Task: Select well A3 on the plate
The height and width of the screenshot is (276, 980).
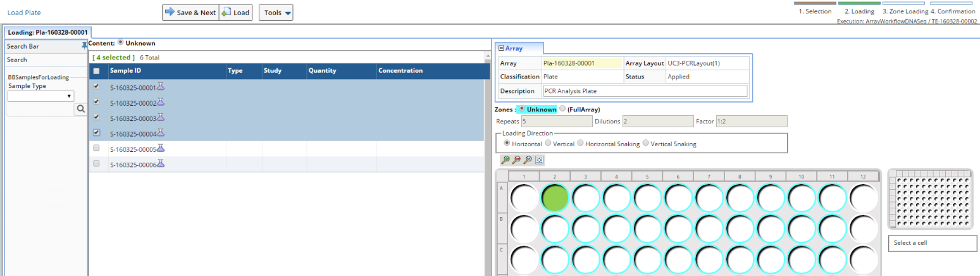Action: pyautogui.click(x=586, y=198)
